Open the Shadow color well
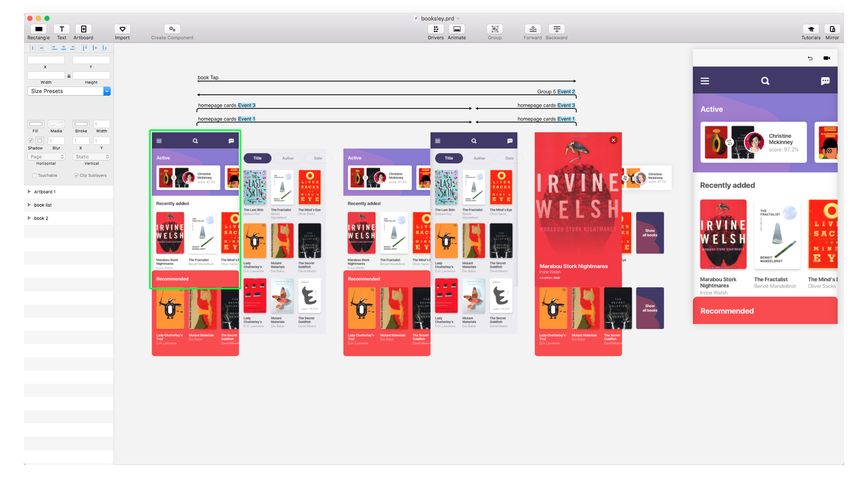Image resolution: width=868 pixels, height=499 pixels. [x=40, y=140]
